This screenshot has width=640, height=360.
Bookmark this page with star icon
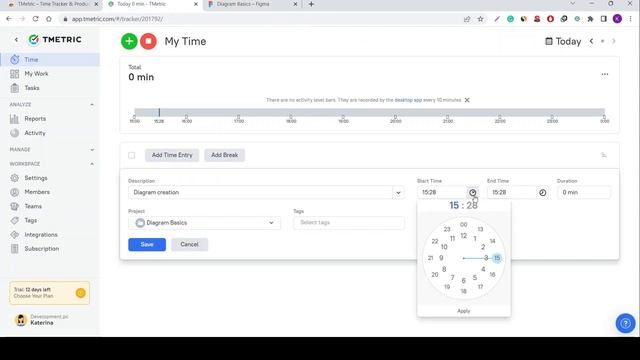tap(480, 19)
